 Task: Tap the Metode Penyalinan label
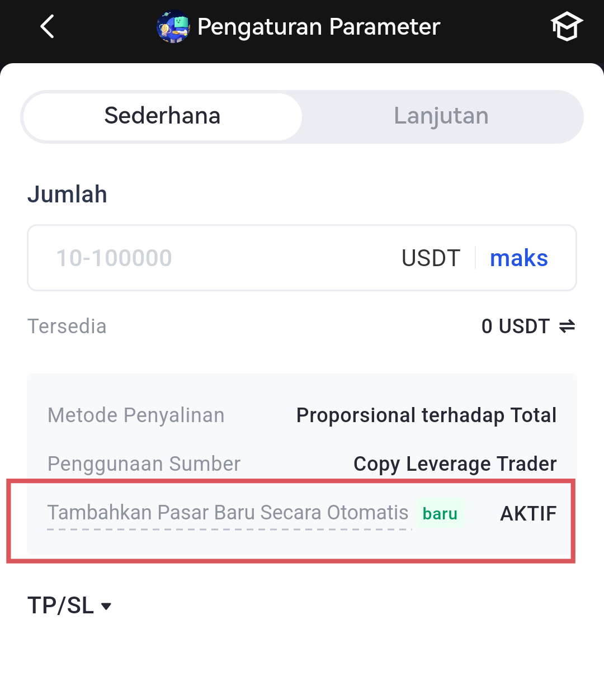coord(136,415)
